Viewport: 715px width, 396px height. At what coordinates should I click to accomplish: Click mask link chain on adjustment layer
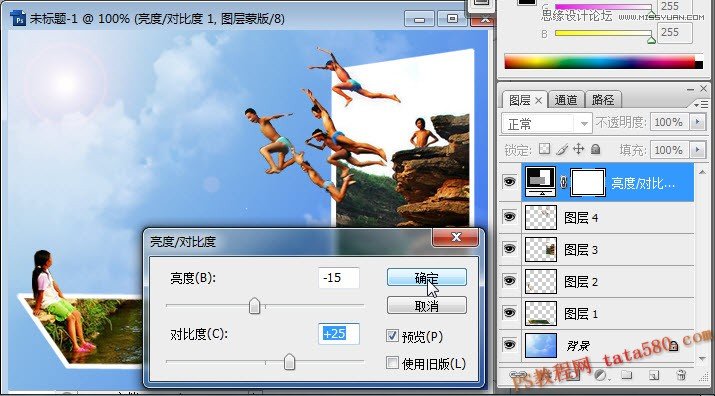tap(564, 182)
